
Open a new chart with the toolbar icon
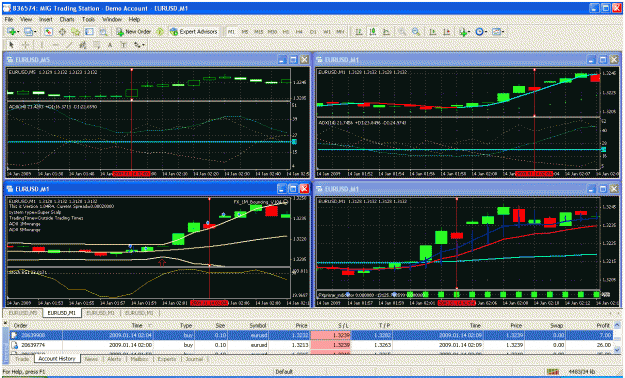click(11, 32)
